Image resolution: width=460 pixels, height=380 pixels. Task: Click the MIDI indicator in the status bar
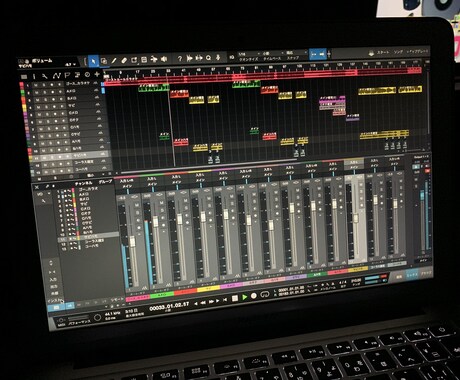pos(61,322)
